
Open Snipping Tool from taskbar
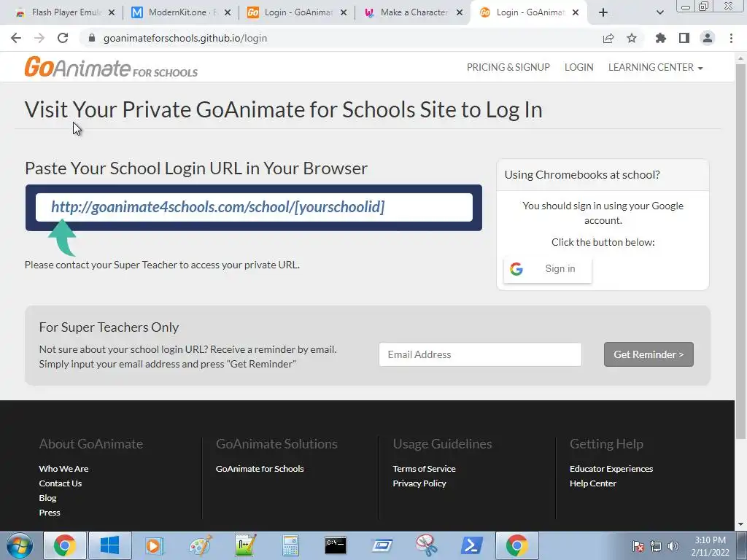pyautogui.click(x=426, y=545)
